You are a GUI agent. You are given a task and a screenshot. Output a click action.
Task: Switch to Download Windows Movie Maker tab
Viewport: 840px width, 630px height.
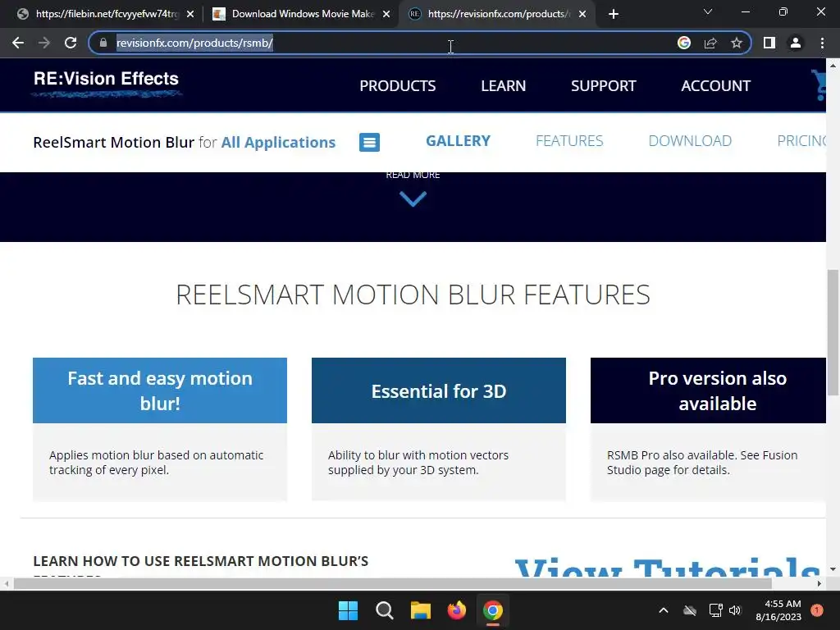300,14
